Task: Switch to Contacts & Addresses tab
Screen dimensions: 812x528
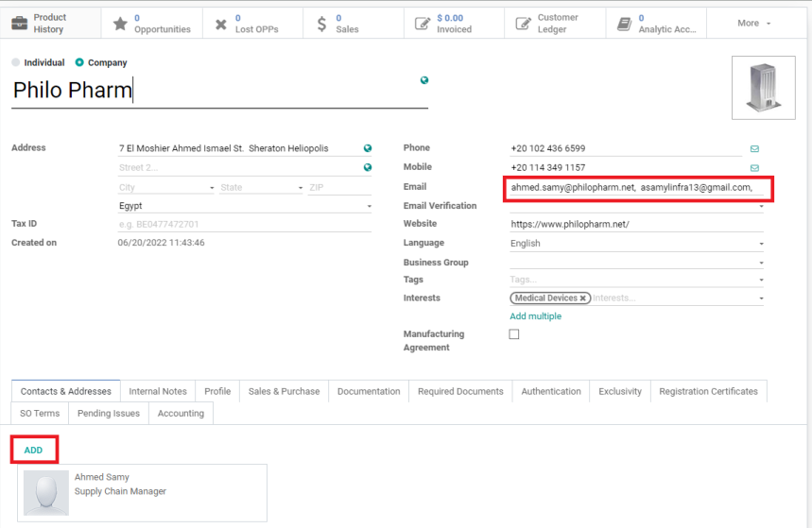Action: (x=66, y=391)
